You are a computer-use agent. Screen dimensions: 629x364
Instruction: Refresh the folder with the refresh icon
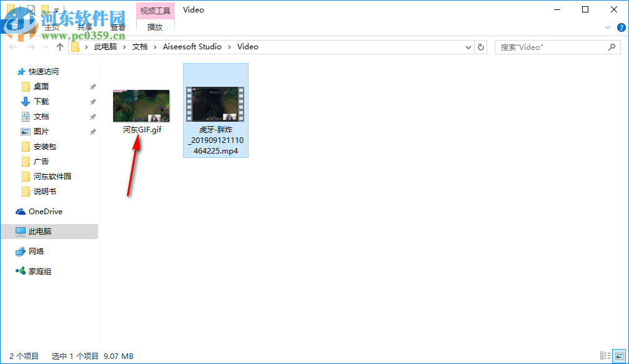[480, 47]
